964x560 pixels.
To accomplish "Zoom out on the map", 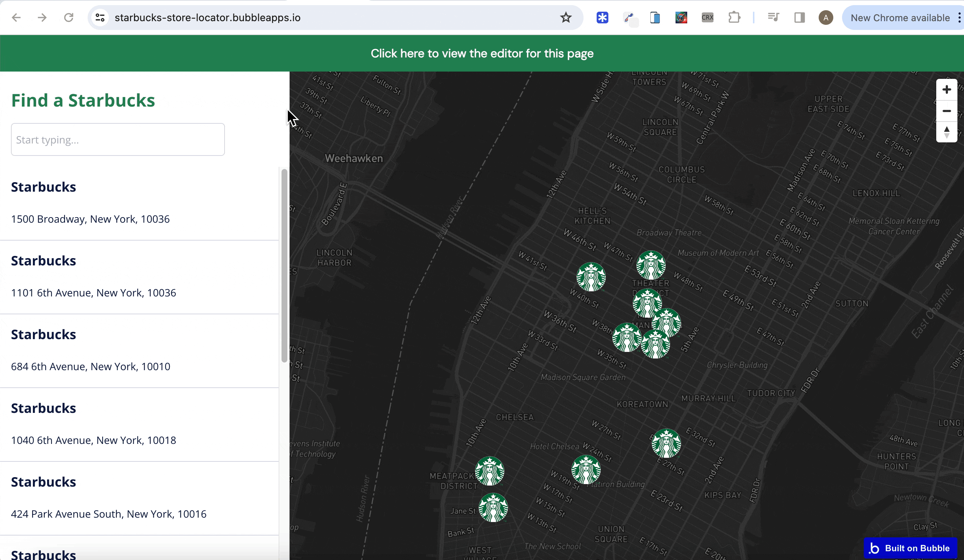I will 946,111.
